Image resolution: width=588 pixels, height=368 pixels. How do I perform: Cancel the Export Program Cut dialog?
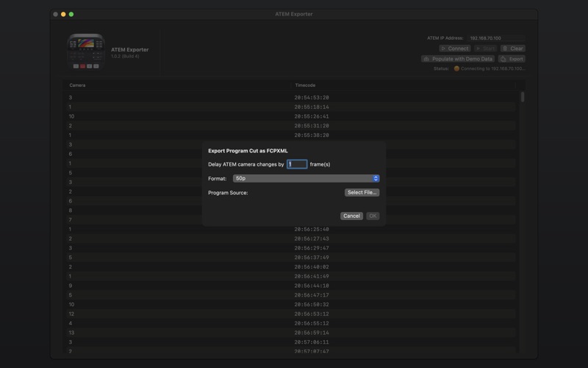tap(351, 216)
